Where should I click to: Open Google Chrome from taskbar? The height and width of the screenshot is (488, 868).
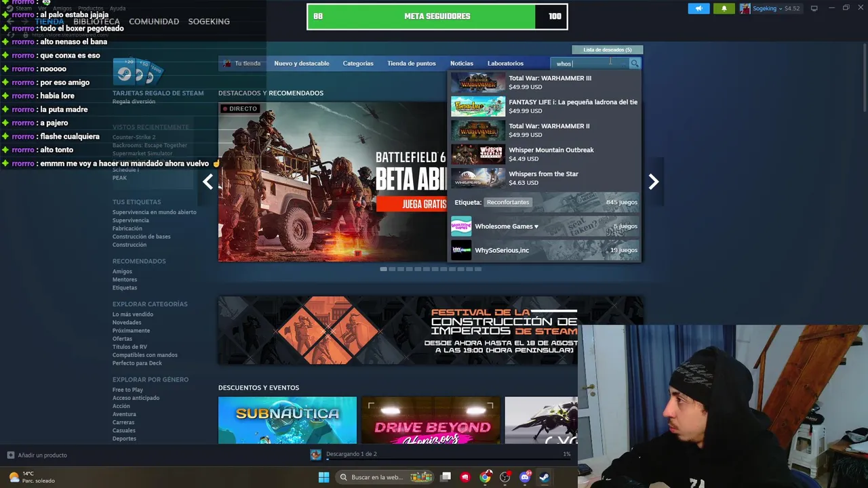pyautogui.click(x=485, y=477)
